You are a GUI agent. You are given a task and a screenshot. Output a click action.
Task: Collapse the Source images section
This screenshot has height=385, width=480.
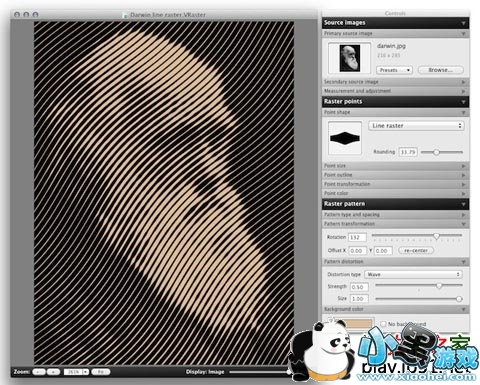[395, 23]
